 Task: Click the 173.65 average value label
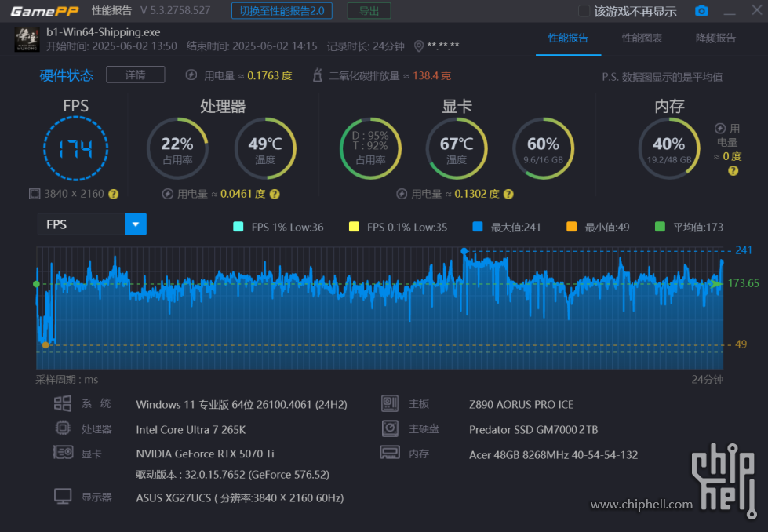tap(744, 283)
